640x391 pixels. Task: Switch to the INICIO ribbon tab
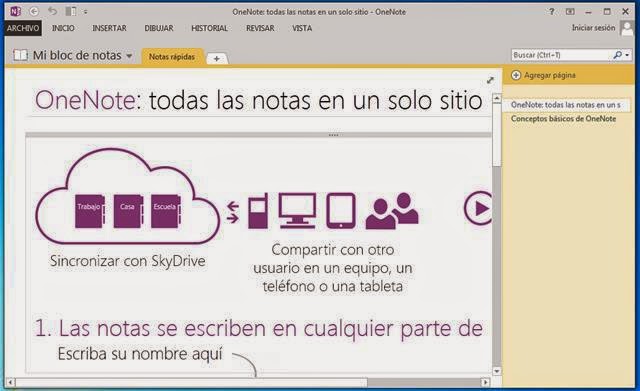coord(63,28)
